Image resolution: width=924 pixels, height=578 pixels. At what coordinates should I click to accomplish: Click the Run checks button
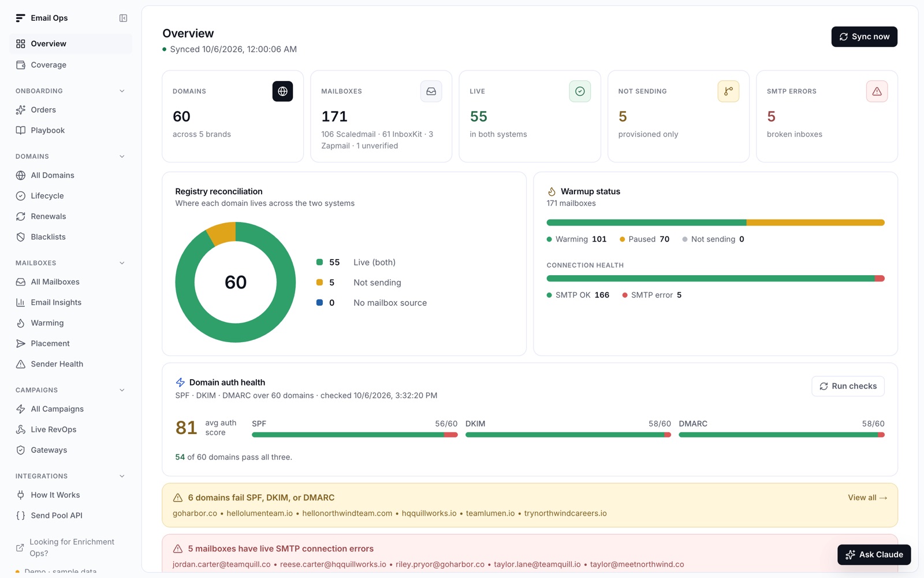click(x=848, y=386)
